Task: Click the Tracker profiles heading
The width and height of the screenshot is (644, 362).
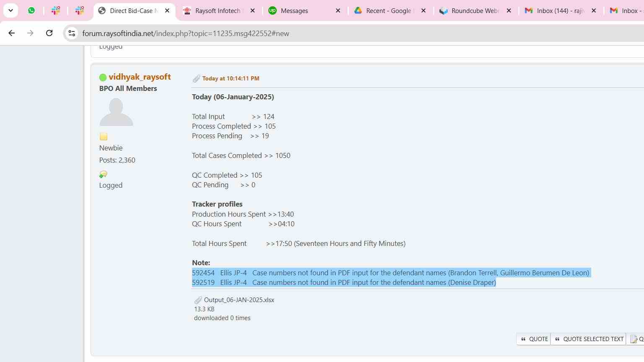Action: point(217,204)
